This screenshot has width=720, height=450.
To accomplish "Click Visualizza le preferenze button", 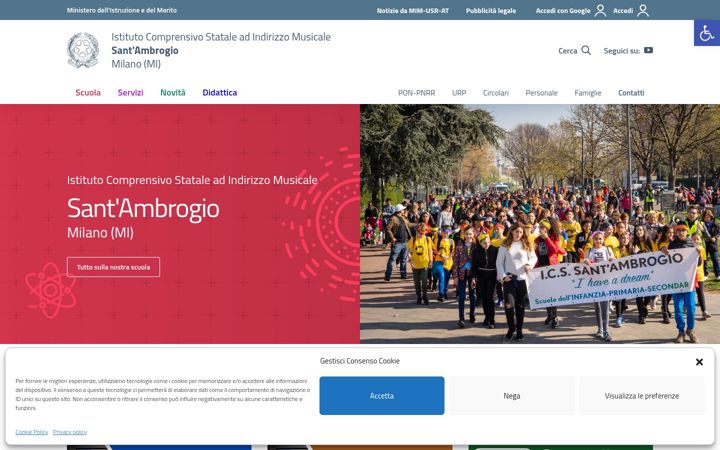I will click(641, 396).
